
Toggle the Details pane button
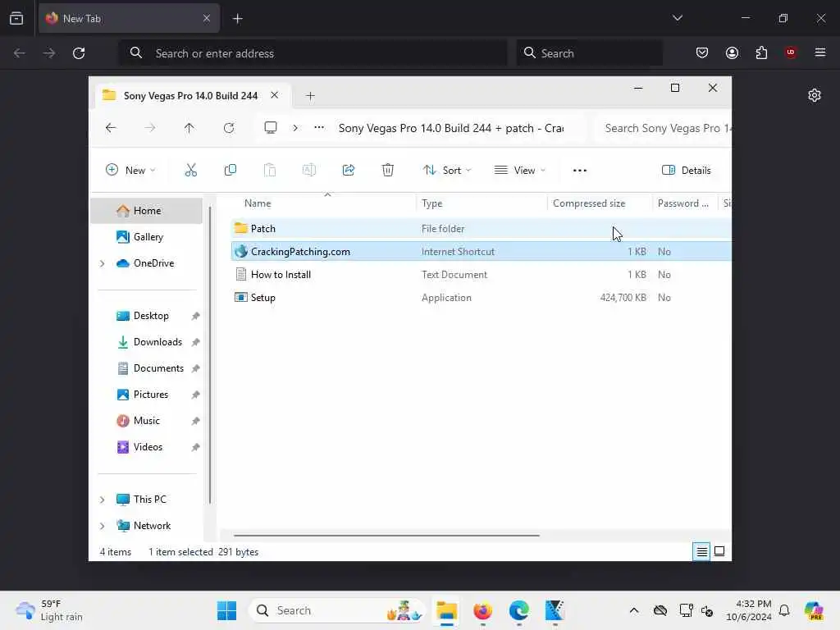point(687,171)
